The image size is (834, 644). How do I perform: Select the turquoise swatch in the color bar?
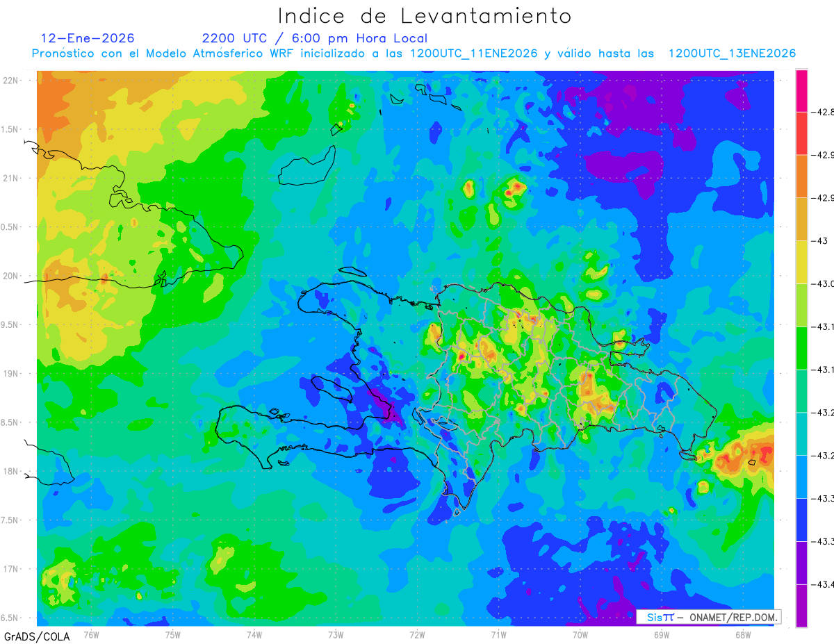tap(801, 434)
